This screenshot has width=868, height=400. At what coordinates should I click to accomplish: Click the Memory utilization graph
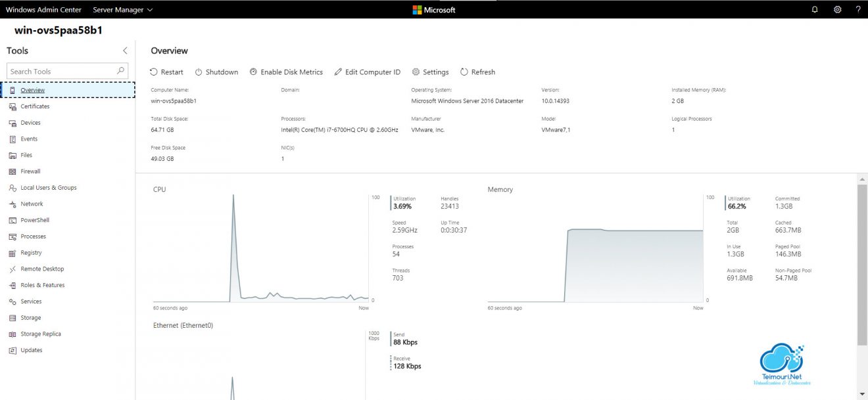click(x=596, y=248)
